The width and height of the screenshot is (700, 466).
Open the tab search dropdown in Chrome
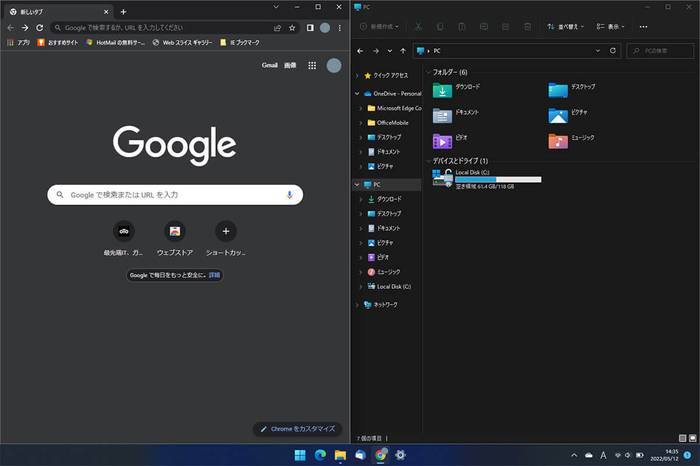pos(276,7)
